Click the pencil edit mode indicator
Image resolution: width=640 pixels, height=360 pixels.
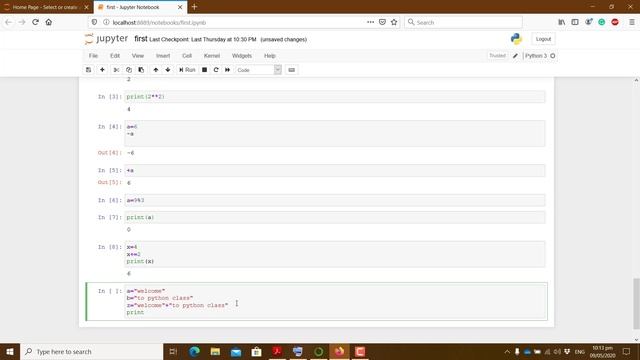[x=515, y=56]
